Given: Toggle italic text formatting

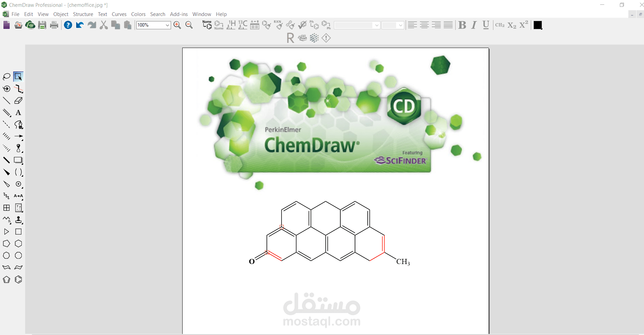Looking at the screenshot, I should point(473,25).
